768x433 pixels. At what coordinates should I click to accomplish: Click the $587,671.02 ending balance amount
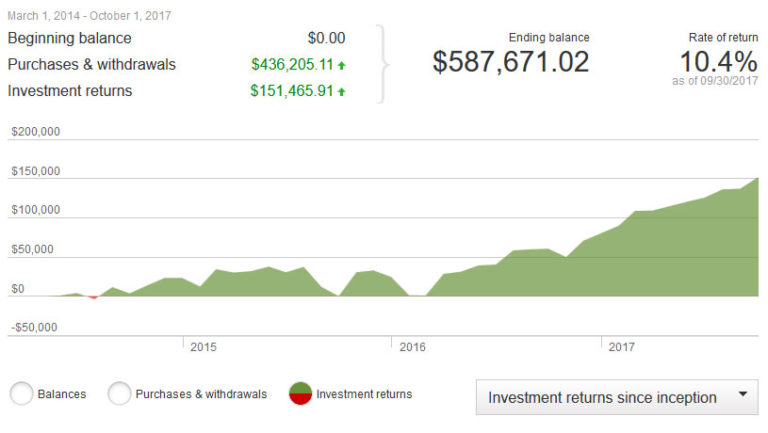click(511, 62)
